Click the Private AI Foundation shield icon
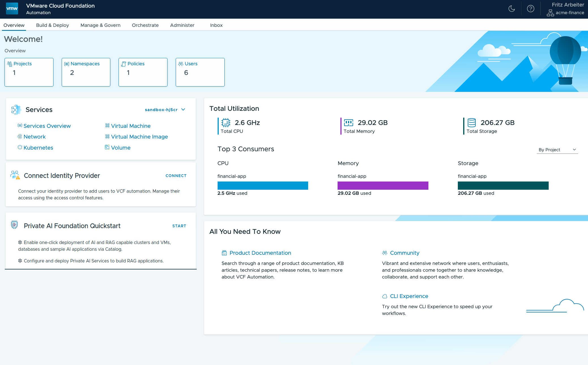The image size is (588, 365). pyautogui.click(x=14, y=225)
